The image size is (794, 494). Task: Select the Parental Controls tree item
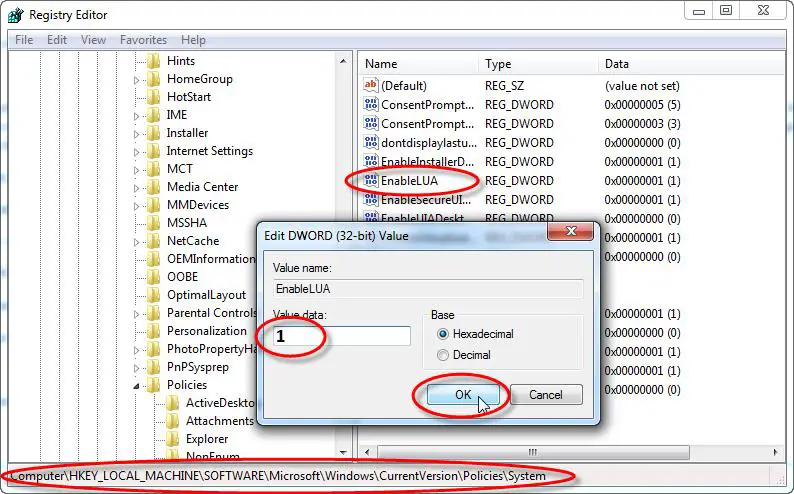click(212, 313)
